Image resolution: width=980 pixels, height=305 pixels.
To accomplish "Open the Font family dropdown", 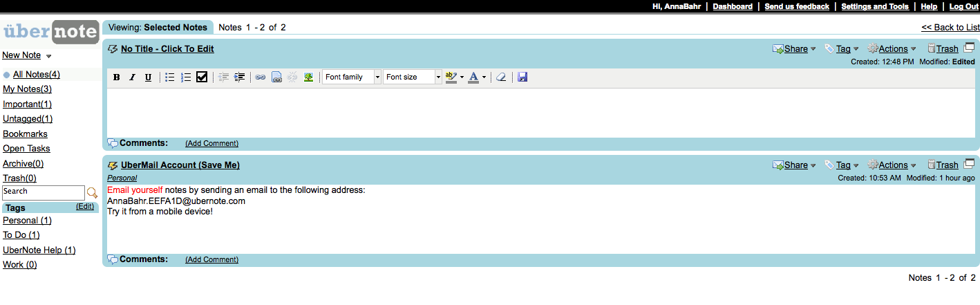I will pyautogui.click(x=352, y=77).
